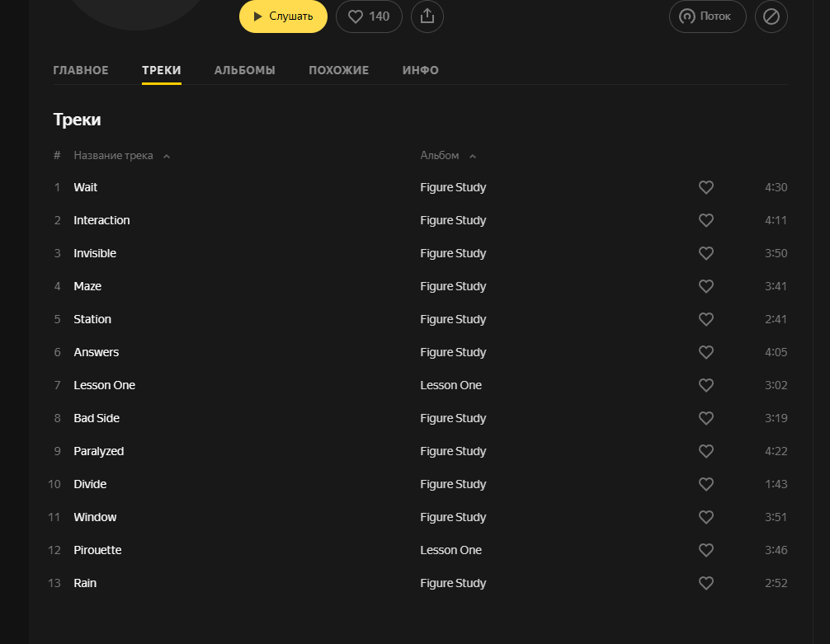The image size is (830, 644).
Task: Like the artist with 140 hearts
Action: coord(369,16)
